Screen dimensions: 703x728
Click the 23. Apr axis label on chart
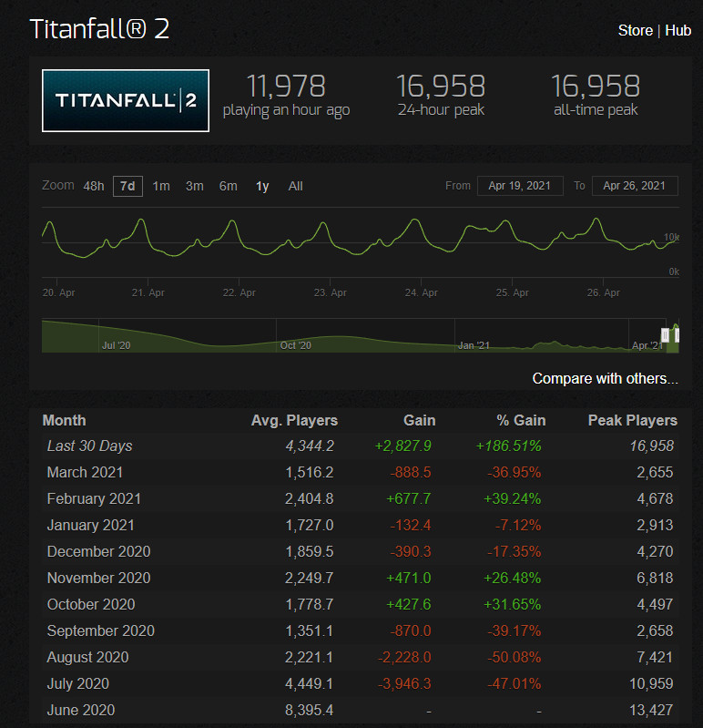point(330,293)
